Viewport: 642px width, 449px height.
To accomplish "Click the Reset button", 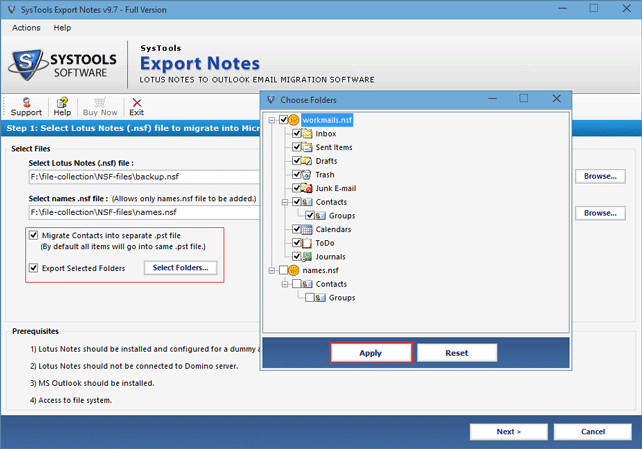I will coord(457,353).
